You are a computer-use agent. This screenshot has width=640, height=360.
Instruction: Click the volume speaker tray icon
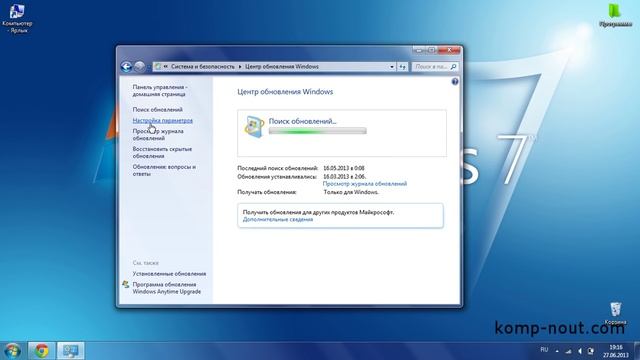580,351
